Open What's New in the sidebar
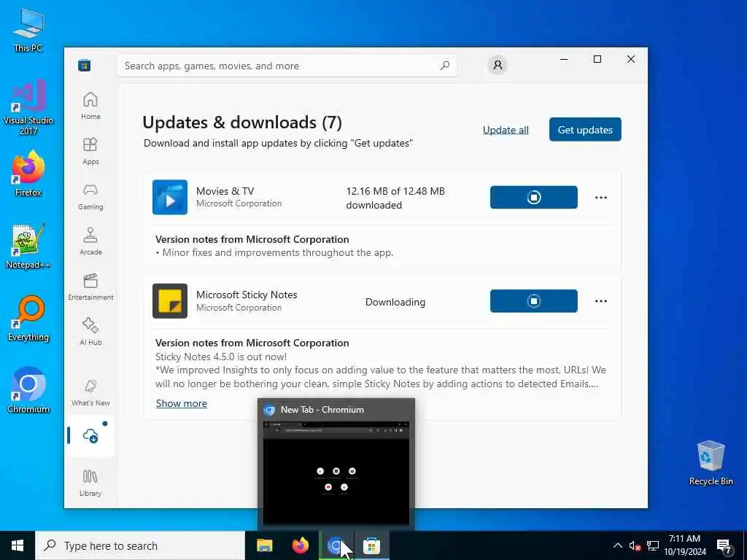 point(90,392)
